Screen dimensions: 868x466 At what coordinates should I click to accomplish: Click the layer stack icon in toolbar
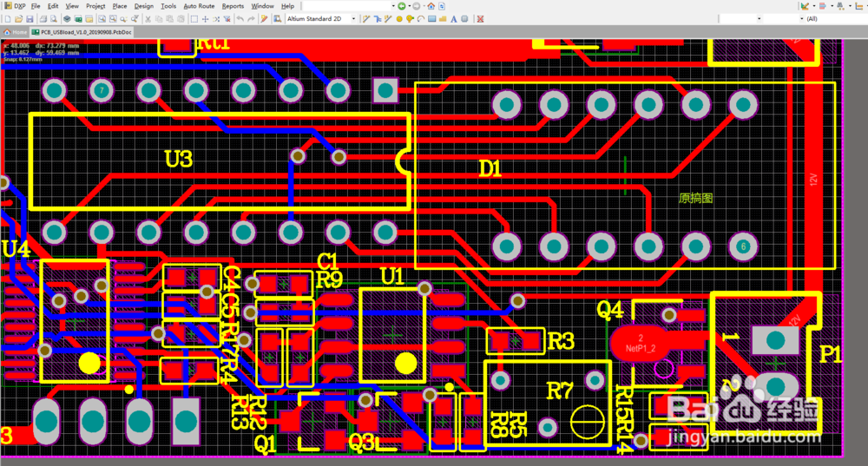tap(67, 19)
